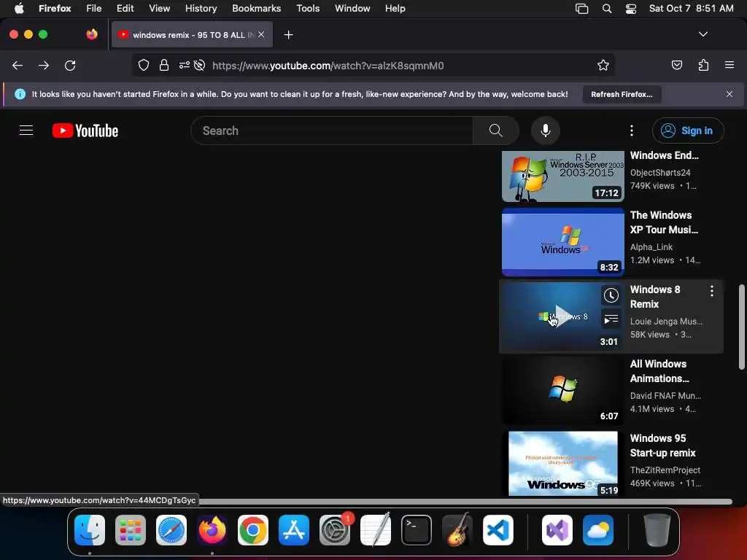Screen dimensions: 747x560
Task: Open Terminal from Dock
Action: pos(417,530)
